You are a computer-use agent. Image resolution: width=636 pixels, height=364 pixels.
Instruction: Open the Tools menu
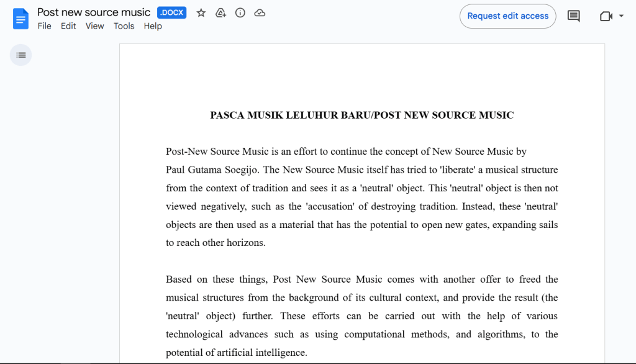pos(124,26)
